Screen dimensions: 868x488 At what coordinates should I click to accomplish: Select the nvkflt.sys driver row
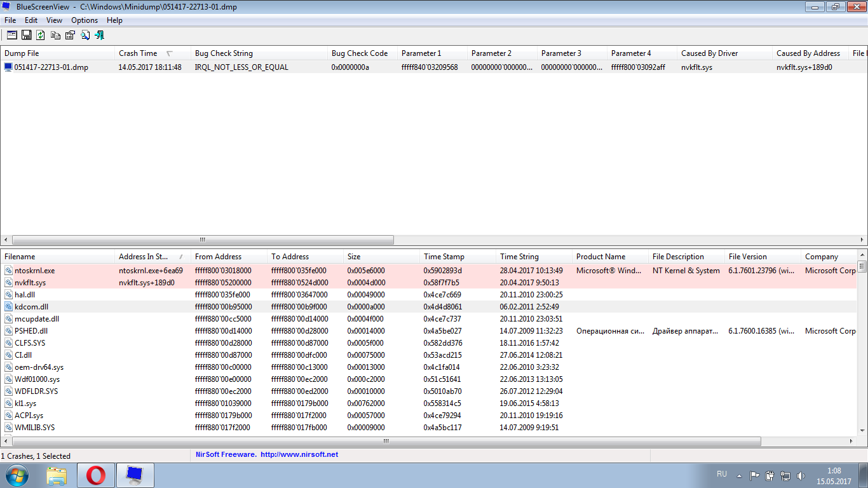[x=31, y=283]
